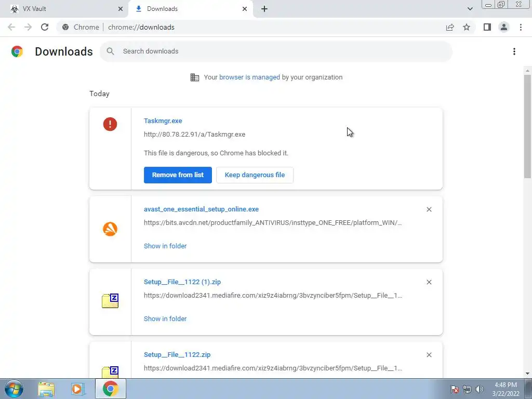
Task: Open the Downloads page more actions menu
Action: (x=514, y=51)
